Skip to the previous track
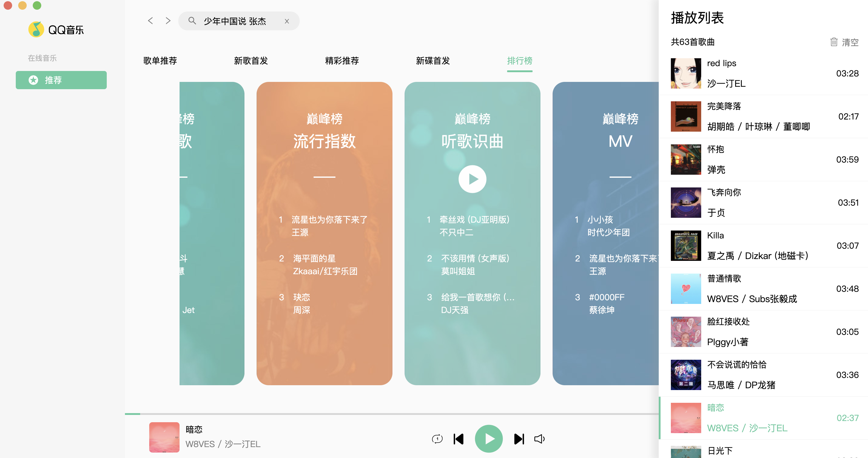The width and height of the screenshot is (868, 458). [x=459, y=439]
